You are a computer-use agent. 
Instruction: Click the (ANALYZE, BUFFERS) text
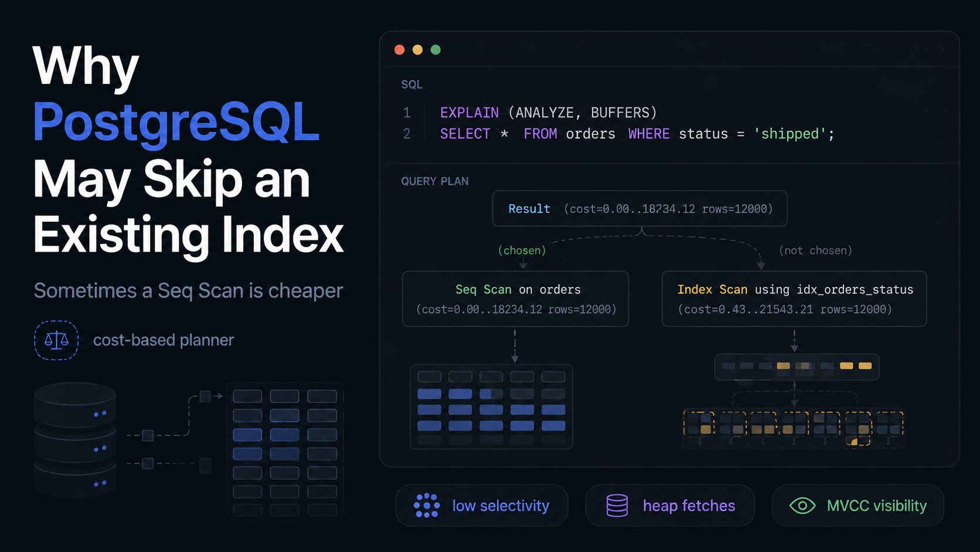point(583,113)
